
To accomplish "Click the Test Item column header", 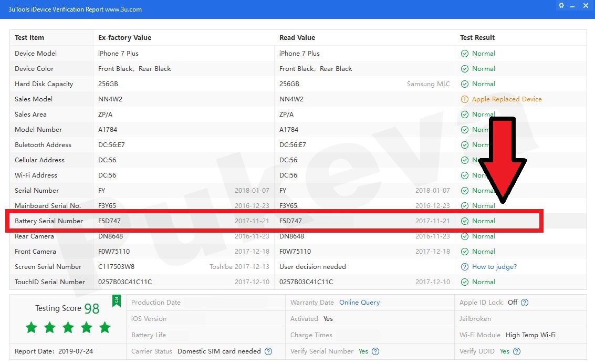I will 30,37.
